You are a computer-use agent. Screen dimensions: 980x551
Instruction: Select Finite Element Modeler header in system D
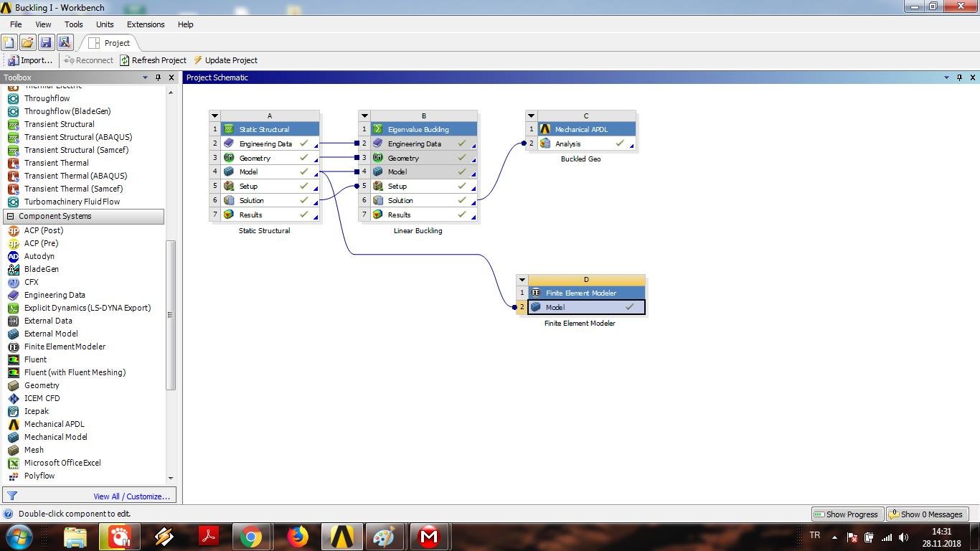[x=586, y=293]
